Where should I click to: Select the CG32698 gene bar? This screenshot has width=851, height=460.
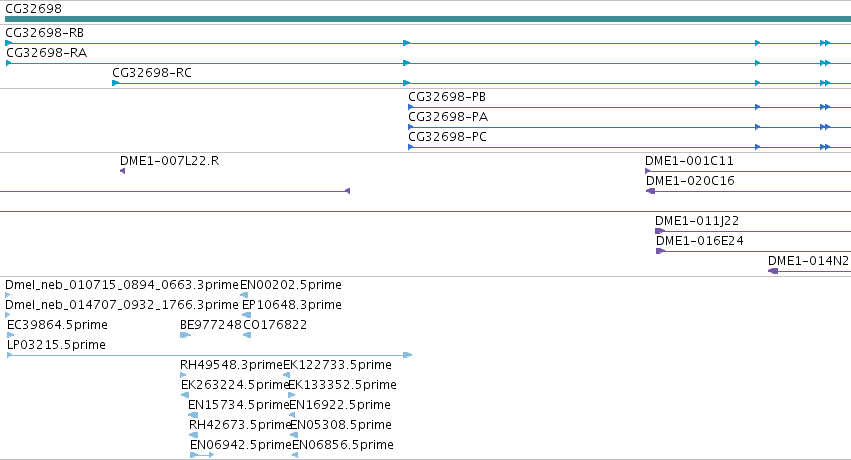[x=428, y=19]
